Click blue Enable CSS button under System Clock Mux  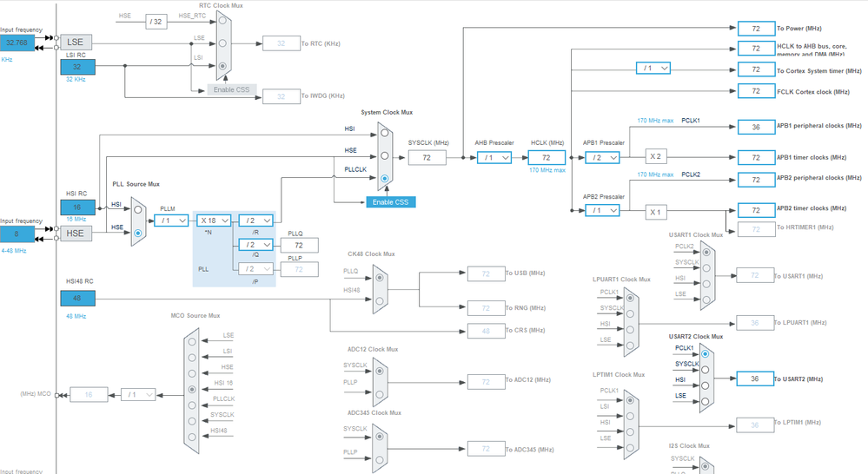[390, 202]
